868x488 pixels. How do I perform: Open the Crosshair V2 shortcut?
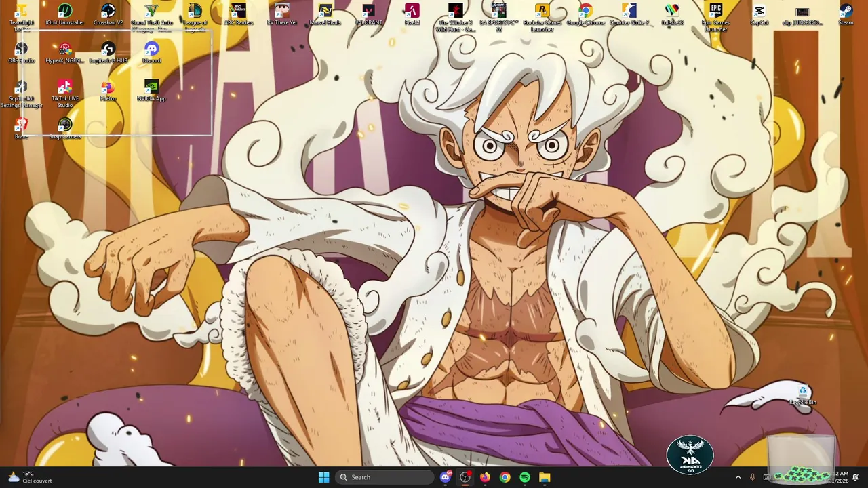coord(108,15)
